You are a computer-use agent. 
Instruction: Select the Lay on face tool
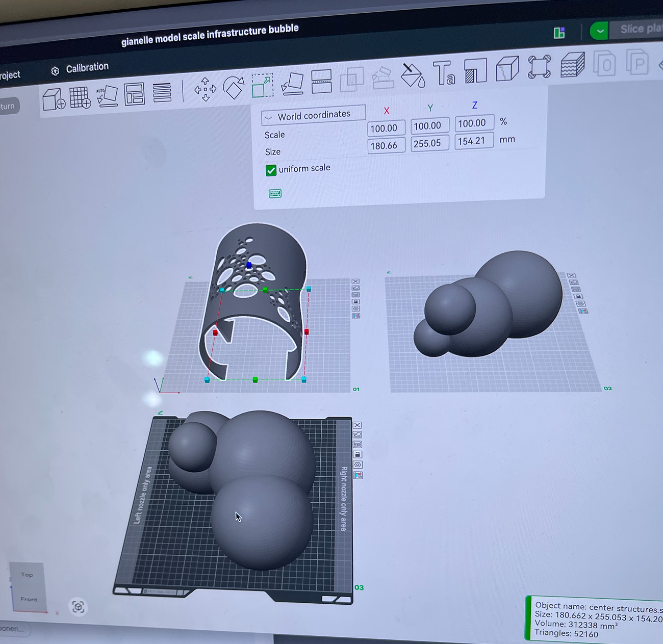click(293, 83)
